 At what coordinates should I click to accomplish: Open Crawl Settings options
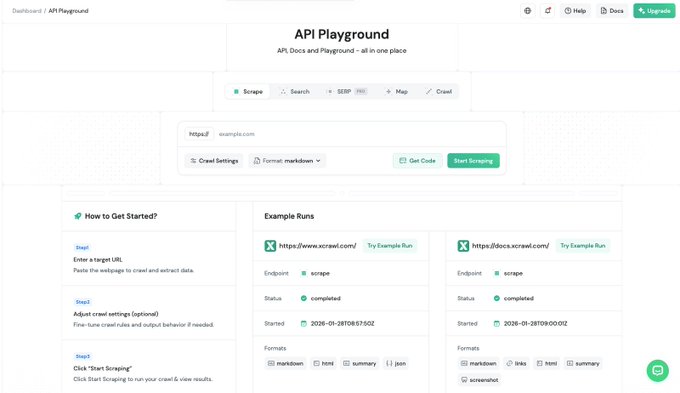pos(214,161)
